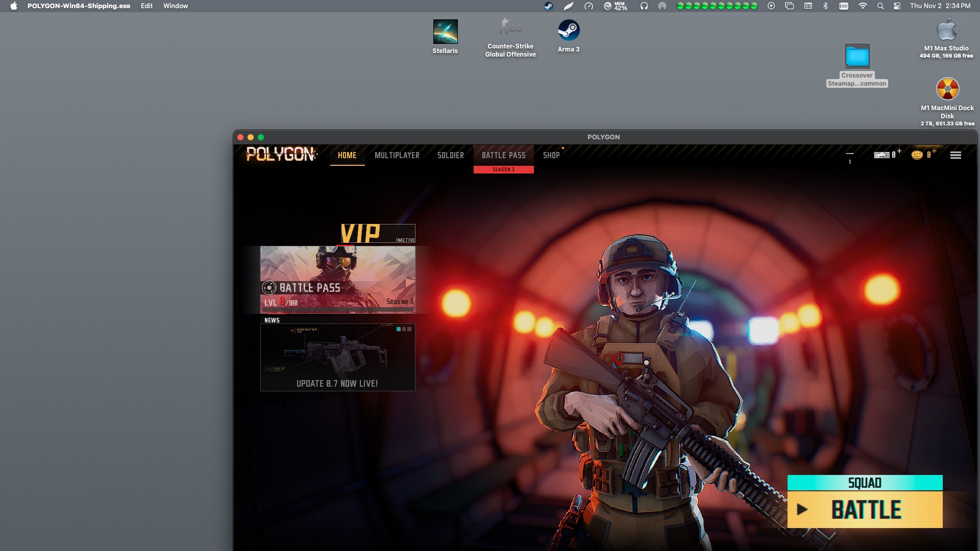Click the Steam icon in the menu bar
The image size is (980, 551).
point(549,6)
